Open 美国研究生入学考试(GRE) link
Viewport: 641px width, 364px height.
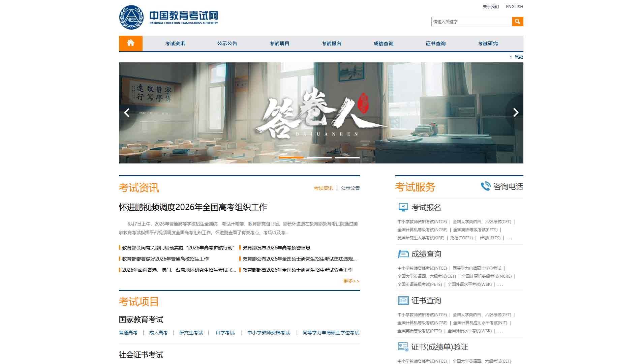tap(421, 238)
